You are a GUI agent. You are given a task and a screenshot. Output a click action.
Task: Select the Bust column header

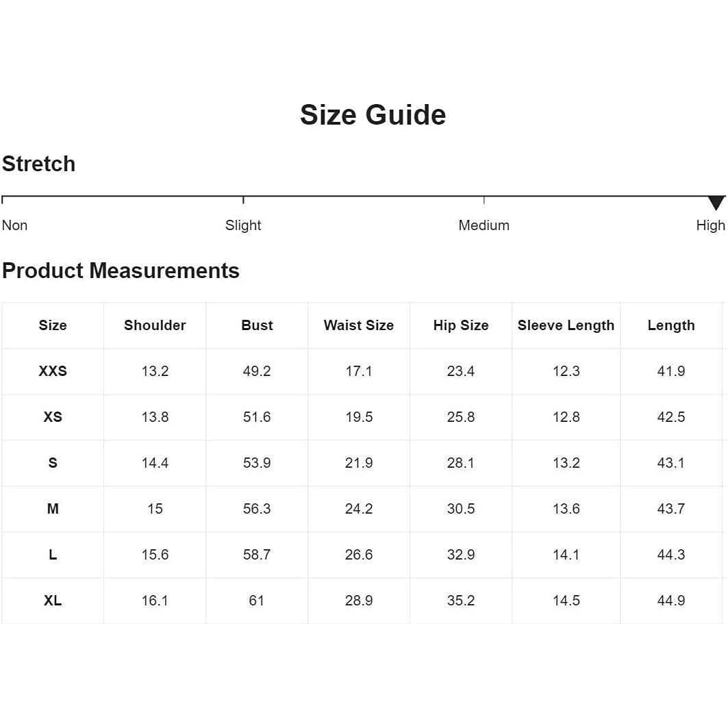coord(257,325)
